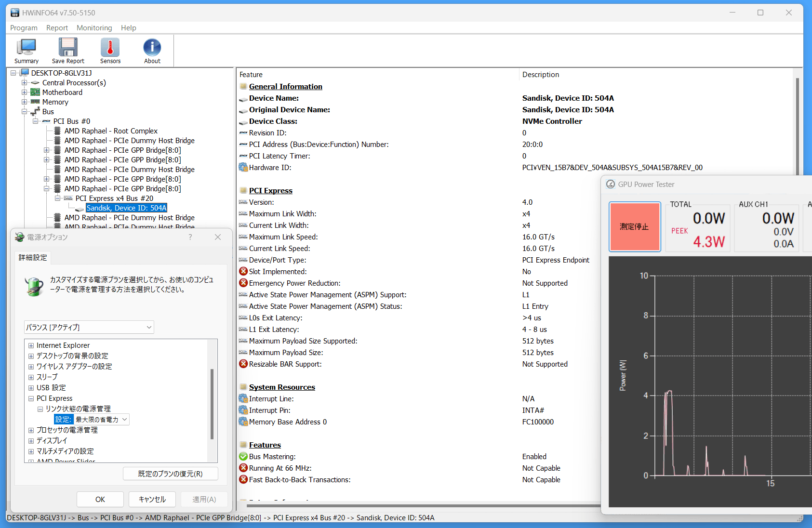Expand the Memory tree node
Viewport: 812px width, 528px height.
(24, 102)
